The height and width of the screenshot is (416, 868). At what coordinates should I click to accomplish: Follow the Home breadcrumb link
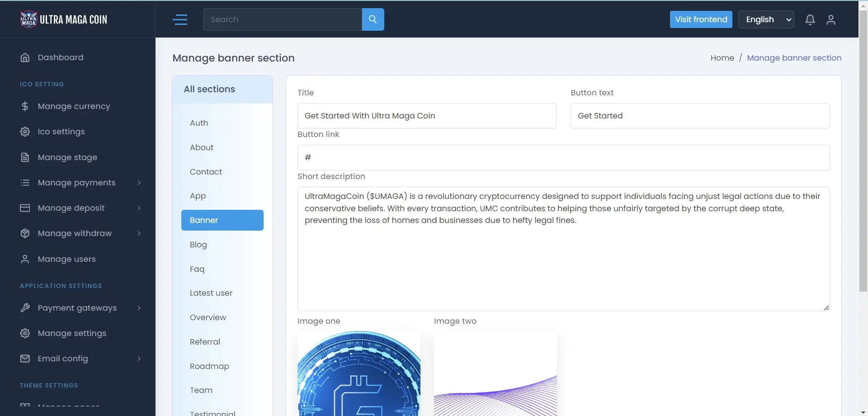coord(722,58)
